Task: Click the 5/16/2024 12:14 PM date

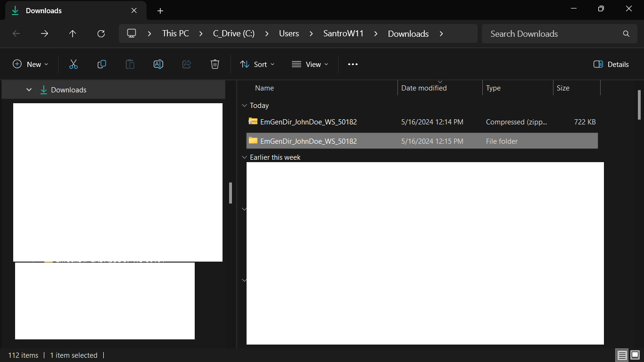Action: click(432, 122)
